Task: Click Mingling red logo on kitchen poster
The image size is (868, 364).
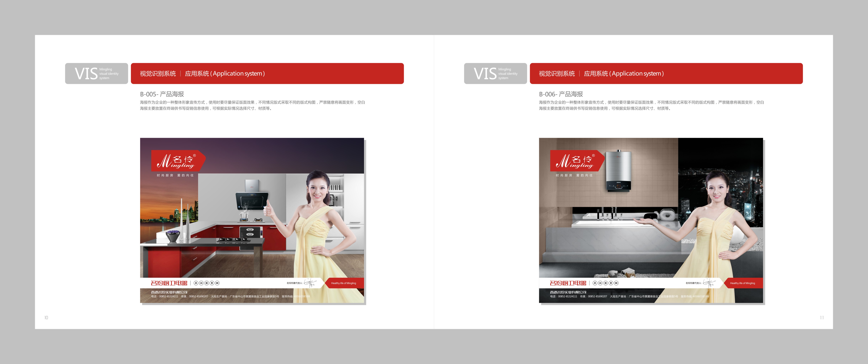Action: [x=178, y=161]
